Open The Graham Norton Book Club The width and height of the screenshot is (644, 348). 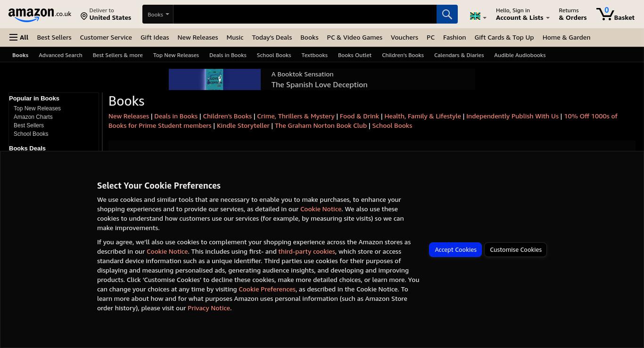tap(321, 125)
